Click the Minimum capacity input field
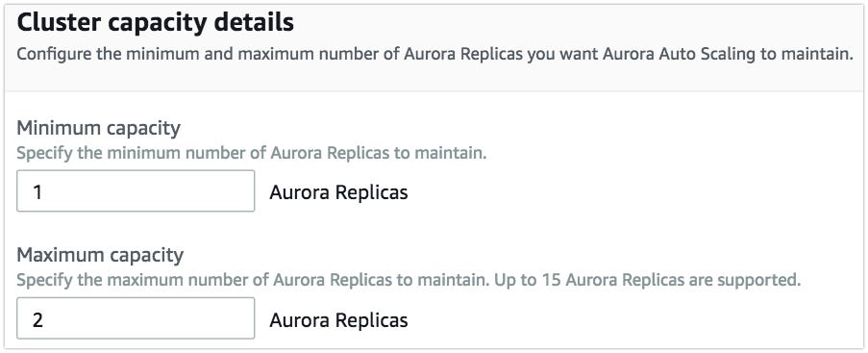Viewport: 868px width, 353px height. pos(136,191)
